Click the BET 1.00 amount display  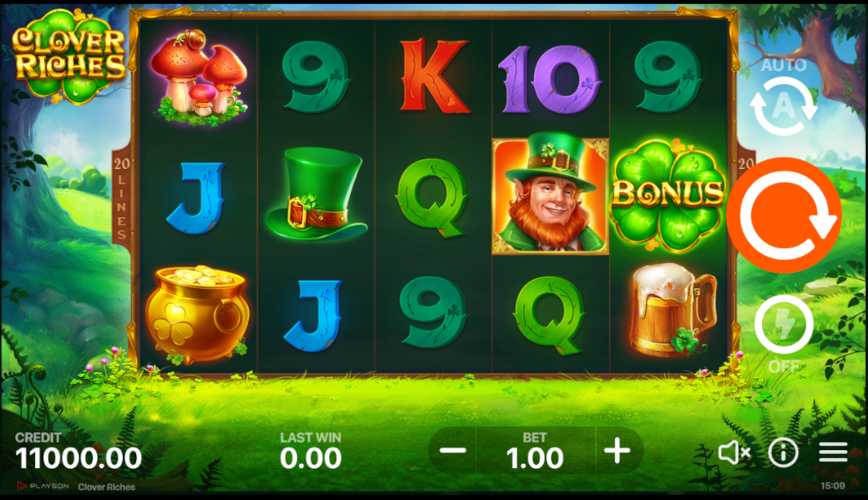[x=535, y=451]
